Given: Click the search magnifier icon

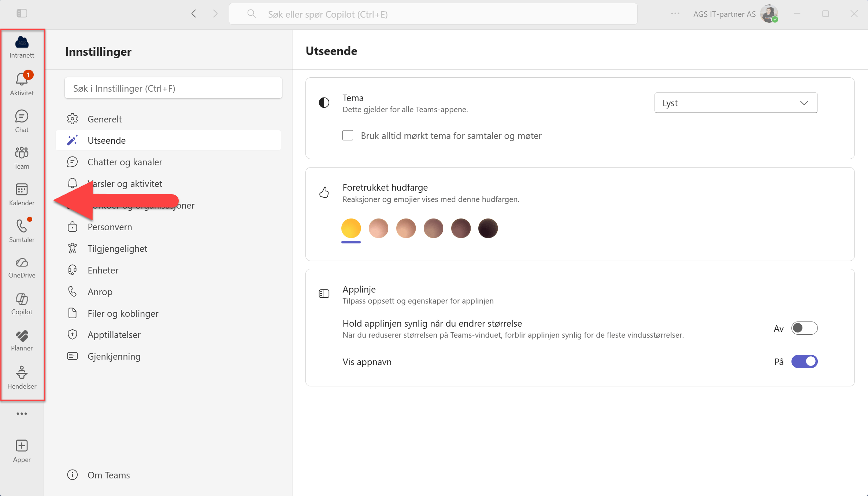Looking at the screenshot, I should [251, 14].
